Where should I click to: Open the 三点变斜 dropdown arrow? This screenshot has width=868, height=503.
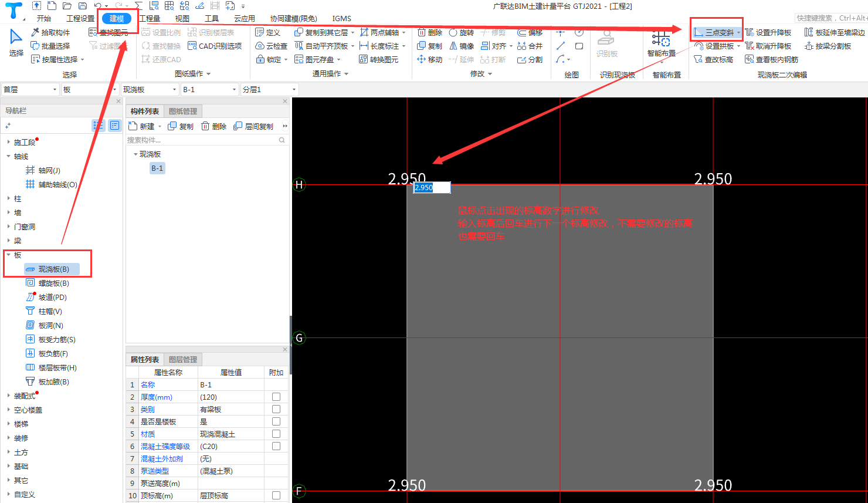pos(738,33)
